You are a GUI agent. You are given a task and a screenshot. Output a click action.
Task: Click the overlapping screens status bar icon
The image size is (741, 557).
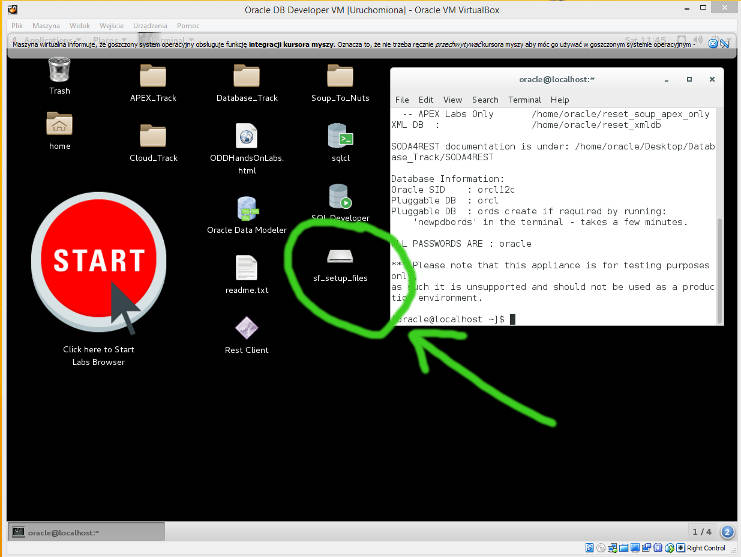(646, 548)
